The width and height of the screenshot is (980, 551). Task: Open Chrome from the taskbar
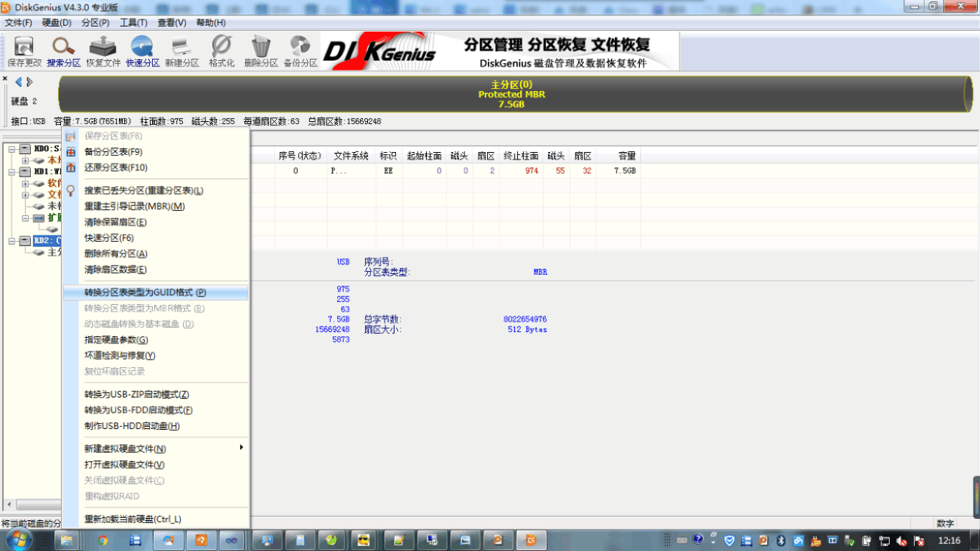pos(103,540)
